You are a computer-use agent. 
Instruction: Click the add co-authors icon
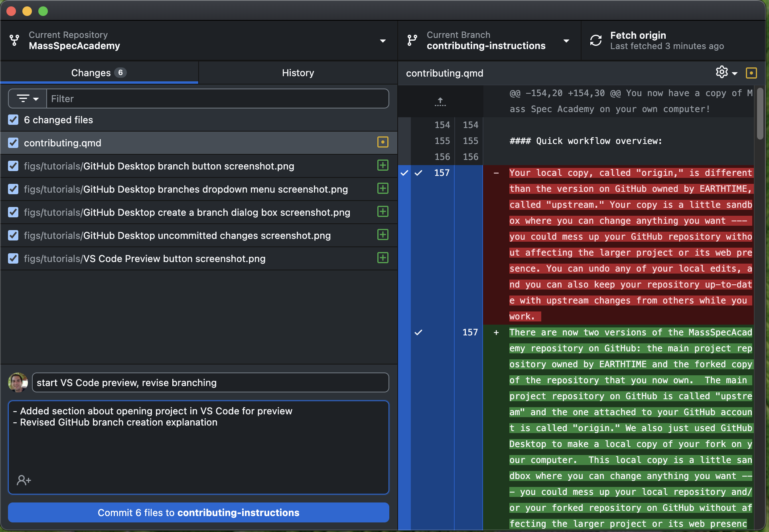click(24, 480)
